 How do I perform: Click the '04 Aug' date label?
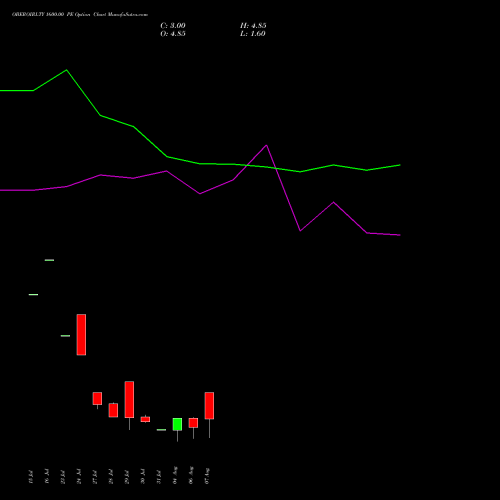point(175,475)
